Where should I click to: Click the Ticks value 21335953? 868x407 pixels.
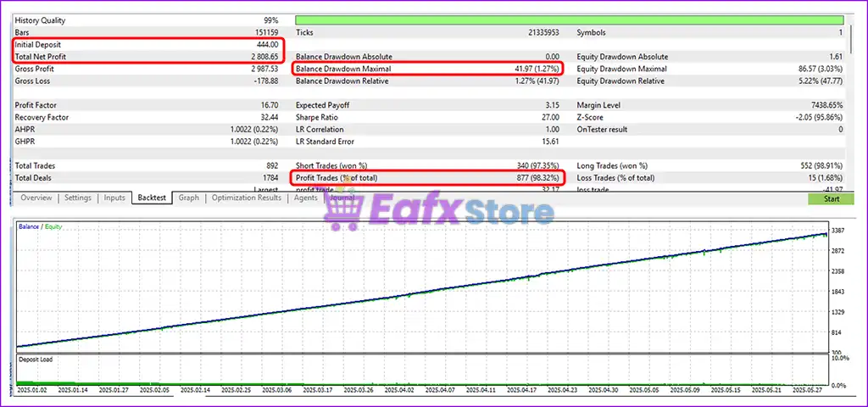pos(543,33)
